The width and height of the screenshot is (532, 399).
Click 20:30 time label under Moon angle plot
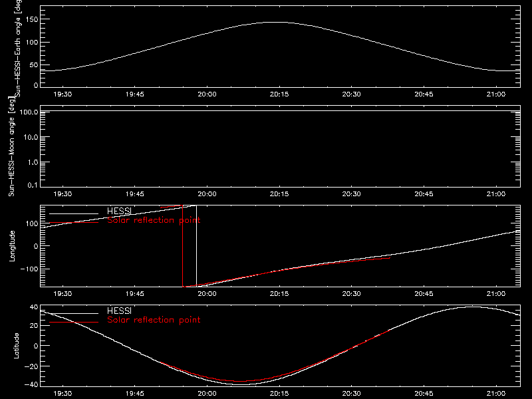(x=352, y=194)
